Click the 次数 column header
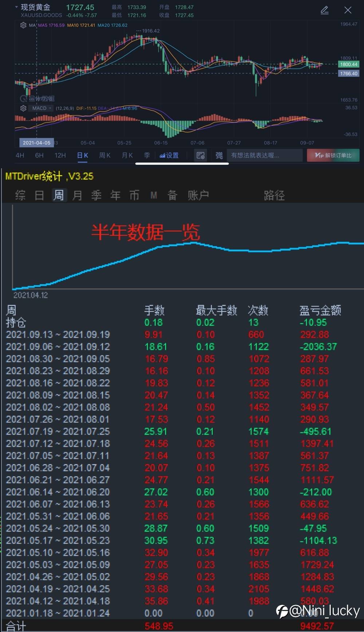The width and height of the screenshot is (364, 632). click(x=258, y=310)
